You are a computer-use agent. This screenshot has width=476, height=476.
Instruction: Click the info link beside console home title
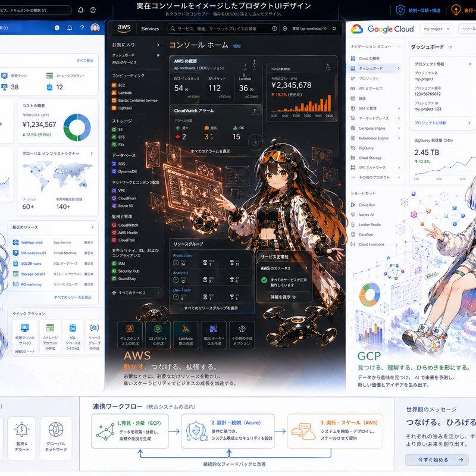coord(237,46)
